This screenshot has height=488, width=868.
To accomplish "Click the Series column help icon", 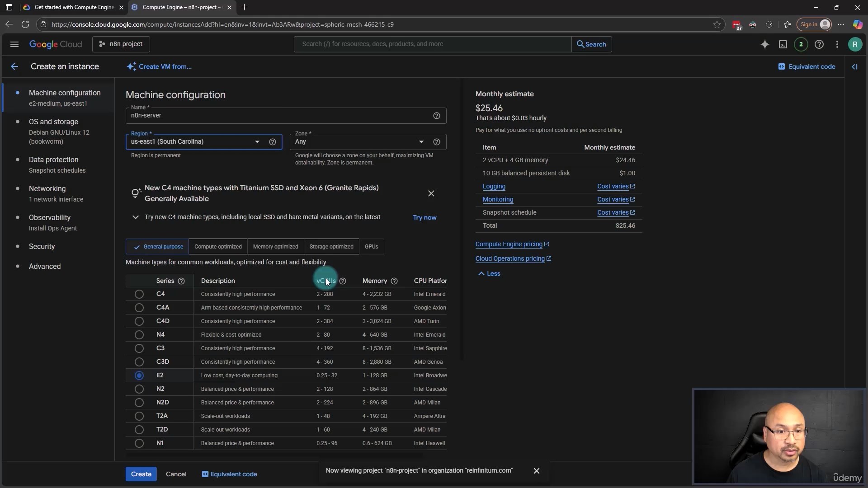I will (x=181, y=281).
